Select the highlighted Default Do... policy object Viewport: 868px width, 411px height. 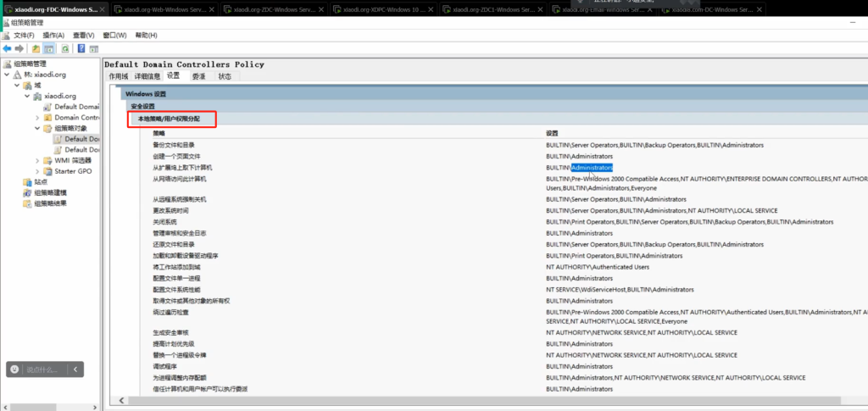pos(76,139)
